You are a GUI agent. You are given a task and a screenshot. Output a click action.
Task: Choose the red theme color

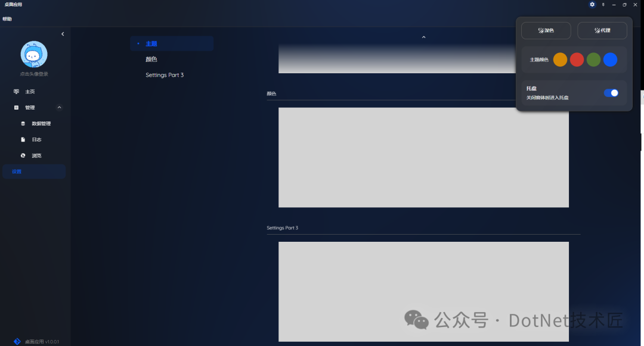click(577, 60)
